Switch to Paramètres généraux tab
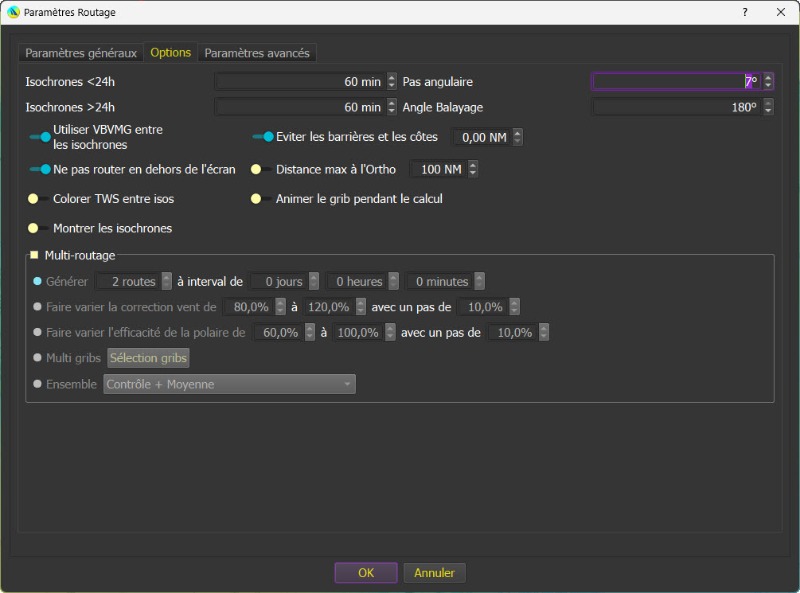 [x=81, y=53]
